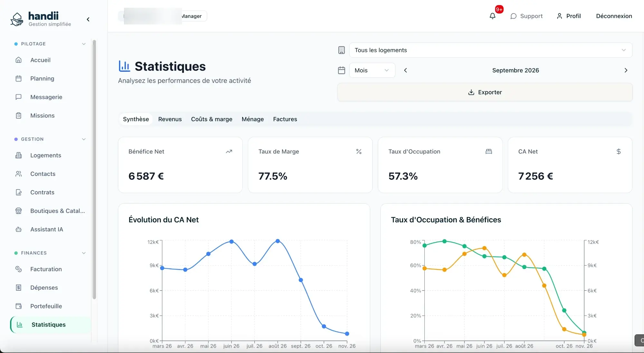The height and width of the screenshot is (353, 644).
Task: Click the juin 26 point on CA Net chart
Action: click(232, 242)
